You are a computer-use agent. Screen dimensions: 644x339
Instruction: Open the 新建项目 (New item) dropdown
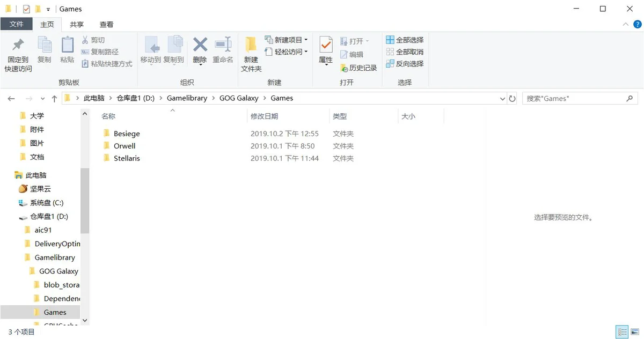coord(286,40)
